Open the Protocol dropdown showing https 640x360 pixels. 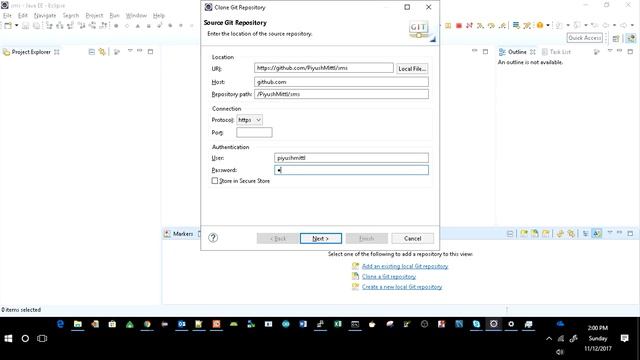pos(249,120)
